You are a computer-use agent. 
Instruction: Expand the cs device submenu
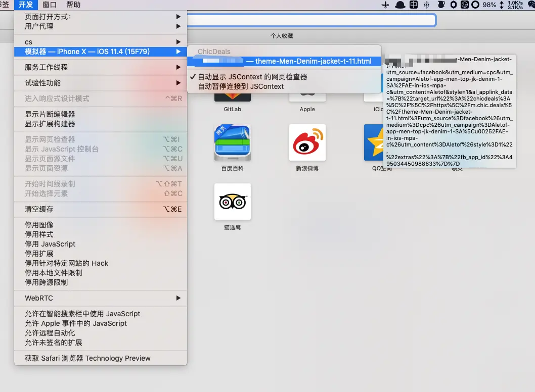coord(101,42)
